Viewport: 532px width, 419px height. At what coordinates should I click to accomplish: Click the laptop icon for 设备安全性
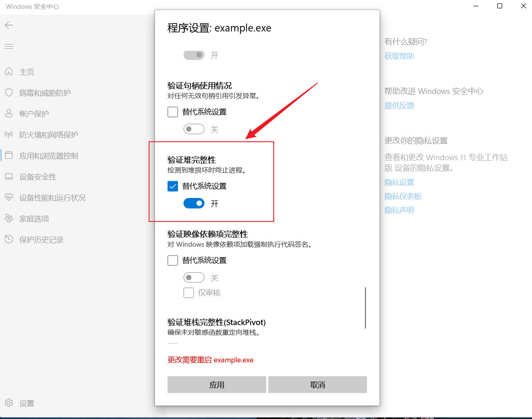(9, 176)
